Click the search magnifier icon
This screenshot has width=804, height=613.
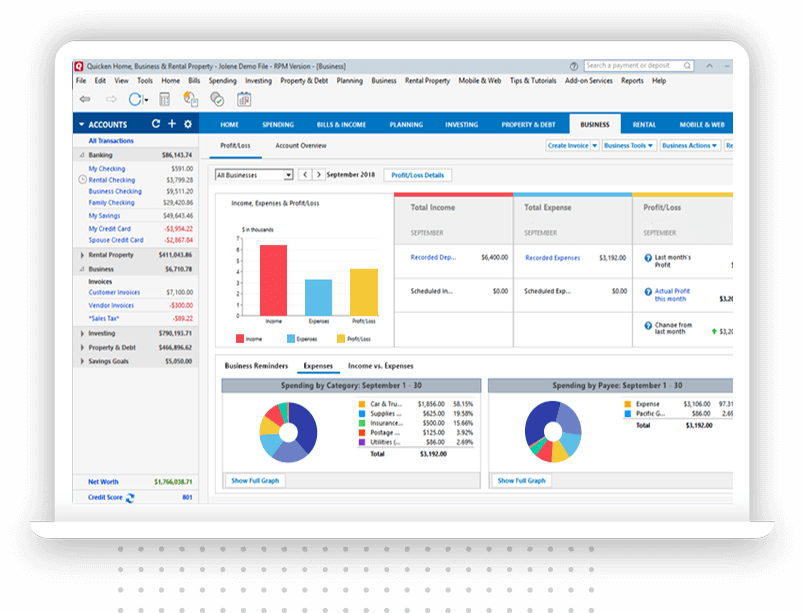click(687, 66)
